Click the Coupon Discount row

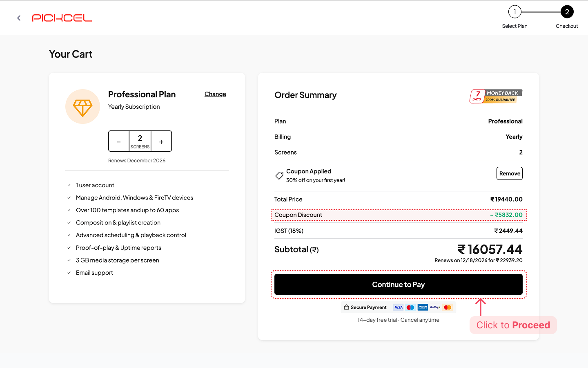[x=399, y=215]
